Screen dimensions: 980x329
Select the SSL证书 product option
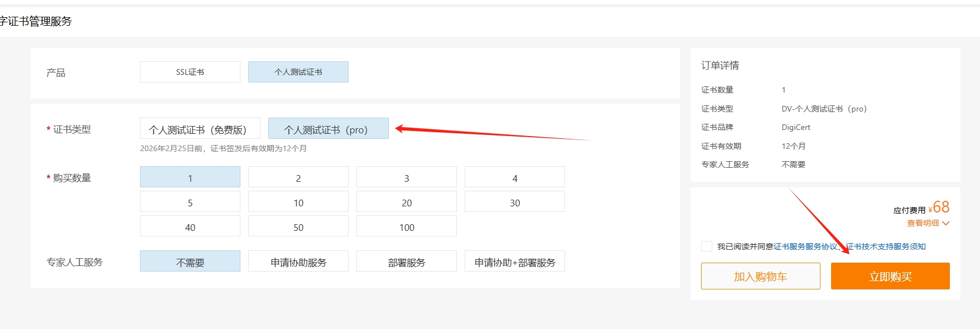[x=190, y=72]
